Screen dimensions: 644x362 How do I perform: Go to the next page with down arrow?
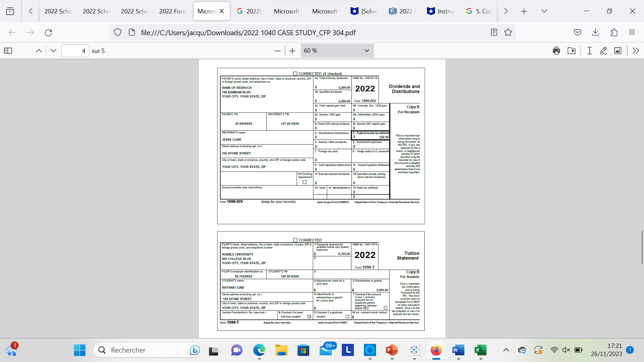(53, 51)
